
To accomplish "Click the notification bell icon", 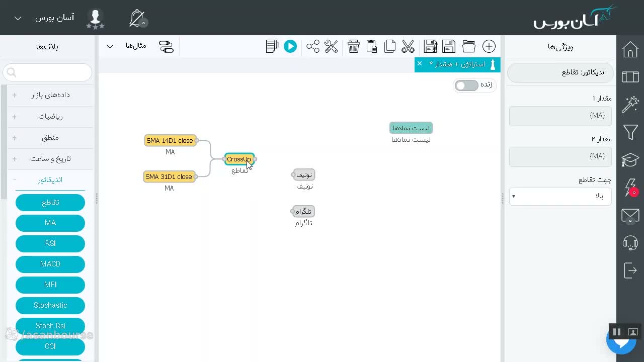I will point(137,19).
